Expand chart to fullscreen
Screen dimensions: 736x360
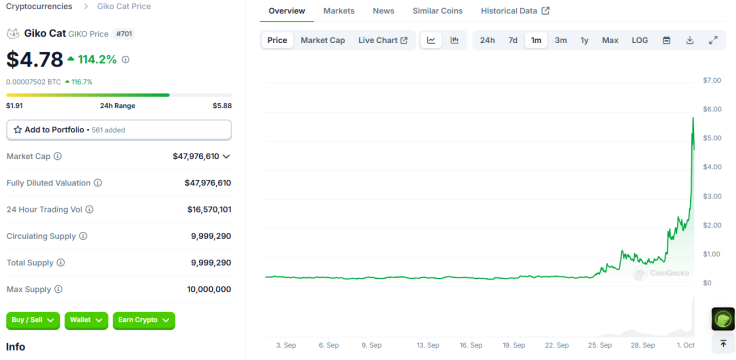(713, 40)
